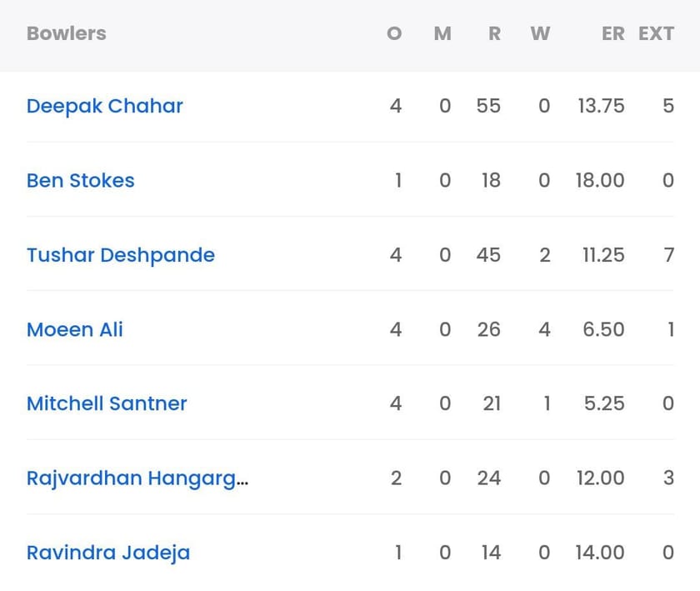Viewport: 700px width, 591px height.
Task: Click Tushar Deshpande's extras value 7
Action: 668,255
